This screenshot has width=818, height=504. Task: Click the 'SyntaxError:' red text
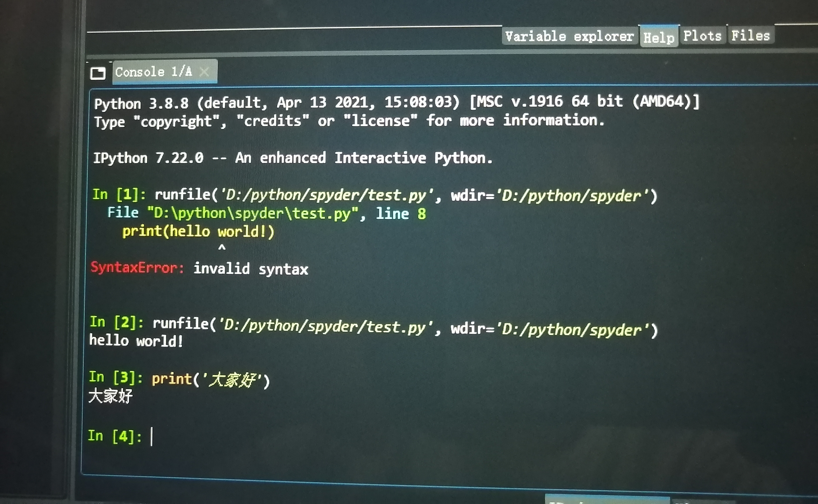pos(137,268)
